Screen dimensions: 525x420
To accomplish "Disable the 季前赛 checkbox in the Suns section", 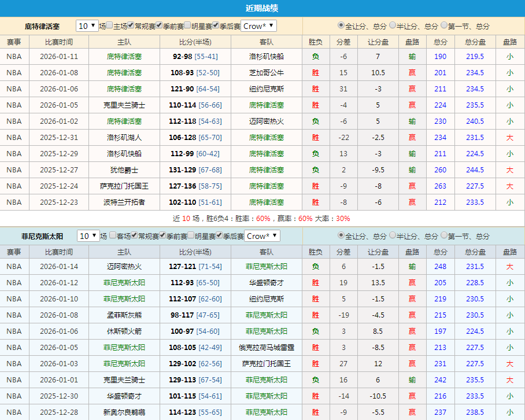I will pos(161,236).
